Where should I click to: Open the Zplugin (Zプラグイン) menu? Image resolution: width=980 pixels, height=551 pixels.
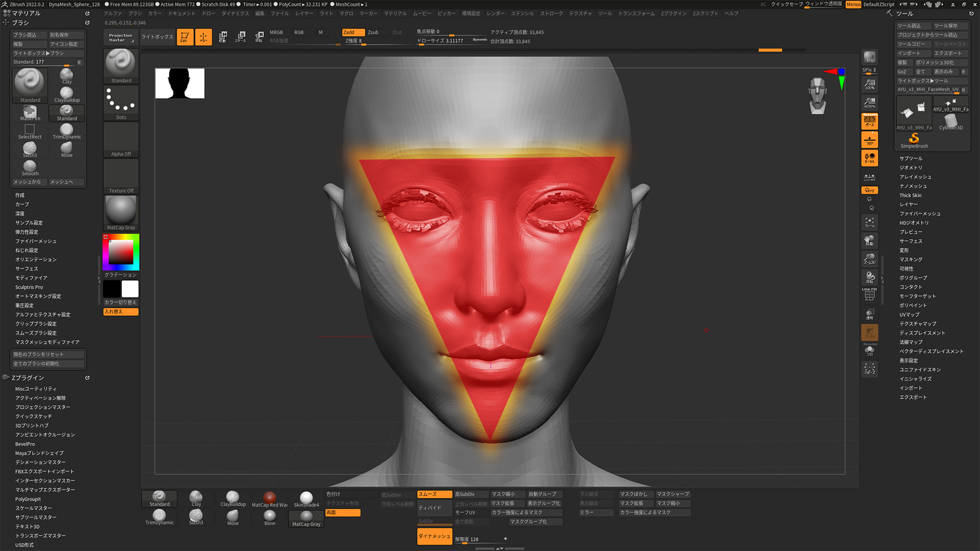coord(673,13)
